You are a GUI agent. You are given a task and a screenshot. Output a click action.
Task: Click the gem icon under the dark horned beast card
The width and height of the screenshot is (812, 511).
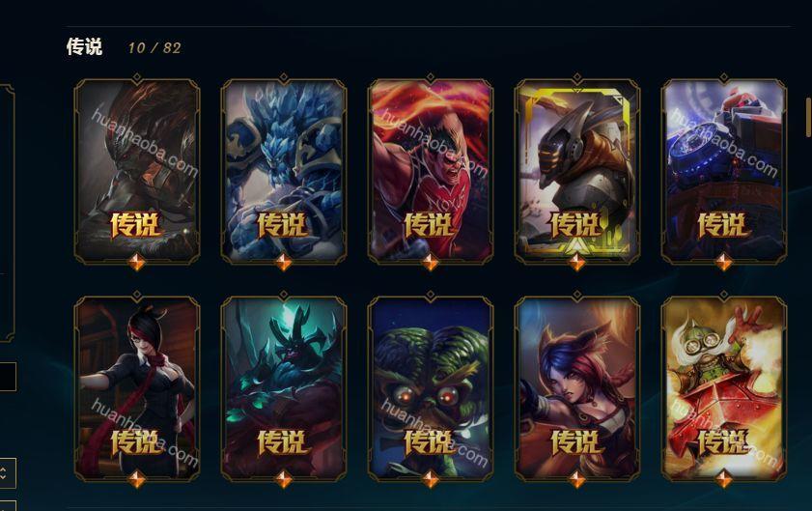coord(284,479)
